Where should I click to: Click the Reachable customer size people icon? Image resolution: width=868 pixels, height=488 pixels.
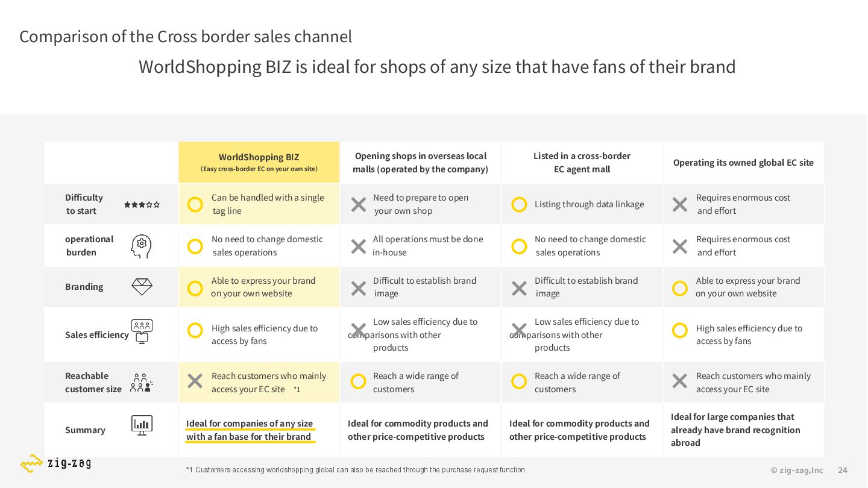click(x=142, y=383)
